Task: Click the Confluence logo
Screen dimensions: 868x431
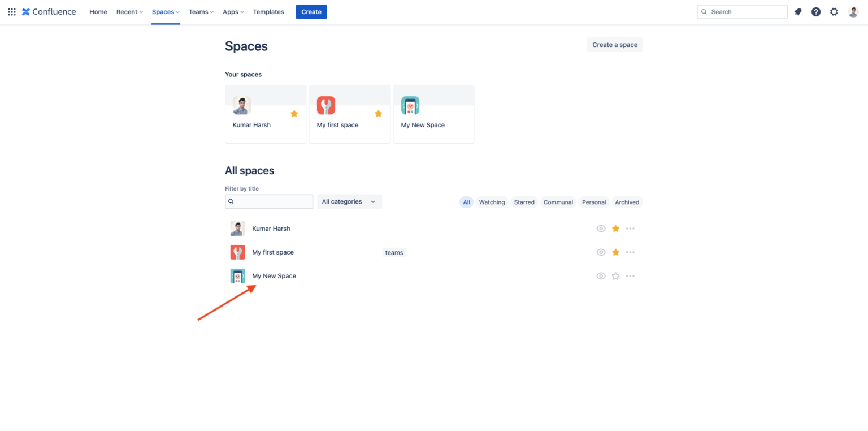Action: coord(49,11)
